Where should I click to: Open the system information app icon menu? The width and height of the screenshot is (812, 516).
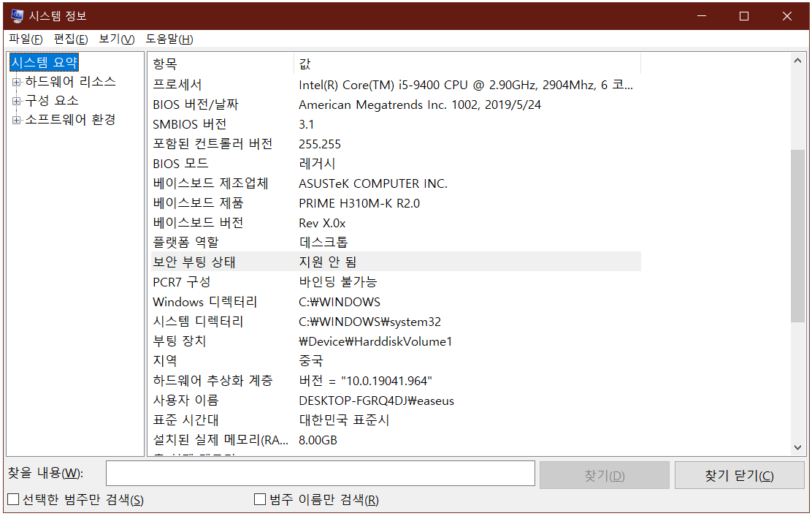coord(15,15)
